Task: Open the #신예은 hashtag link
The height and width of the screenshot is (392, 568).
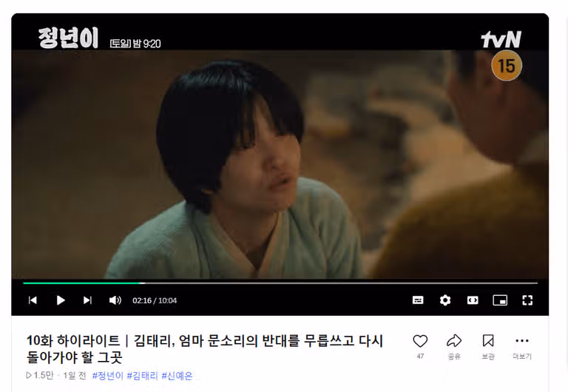Action: [x=177, y=376]
